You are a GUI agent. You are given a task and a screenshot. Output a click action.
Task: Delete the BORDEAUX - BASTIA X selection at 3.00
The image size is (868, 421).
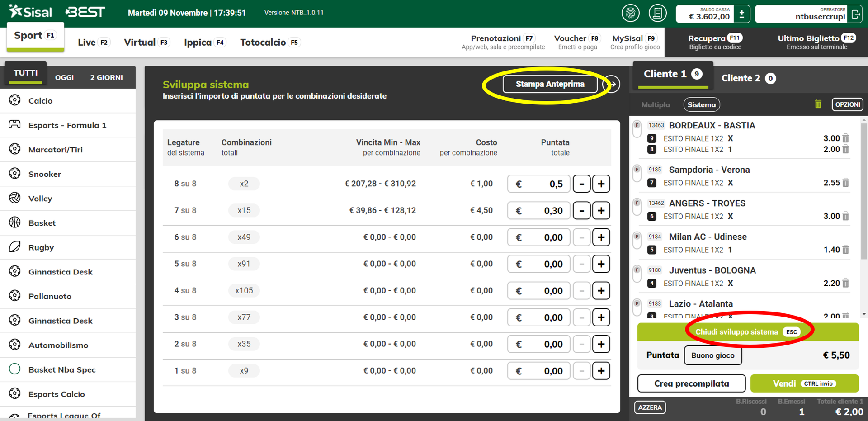pos(846,138)
